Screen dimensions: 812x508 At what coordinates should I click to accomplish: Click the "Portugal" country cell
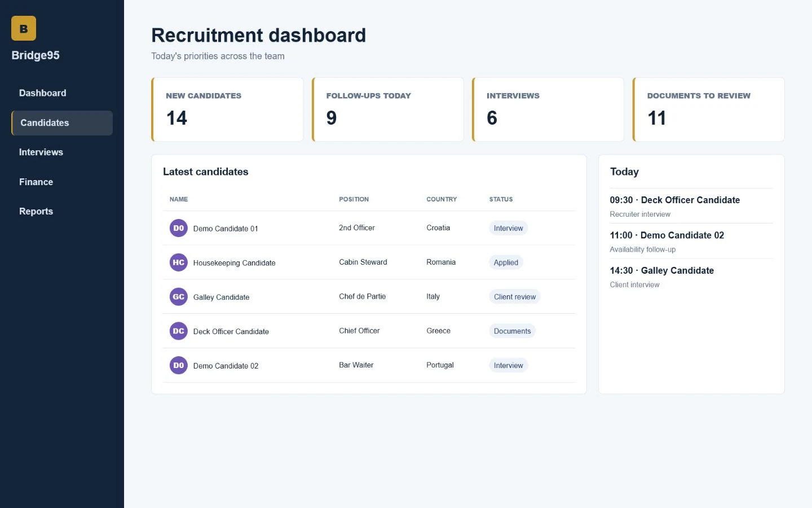pos(440,365)
